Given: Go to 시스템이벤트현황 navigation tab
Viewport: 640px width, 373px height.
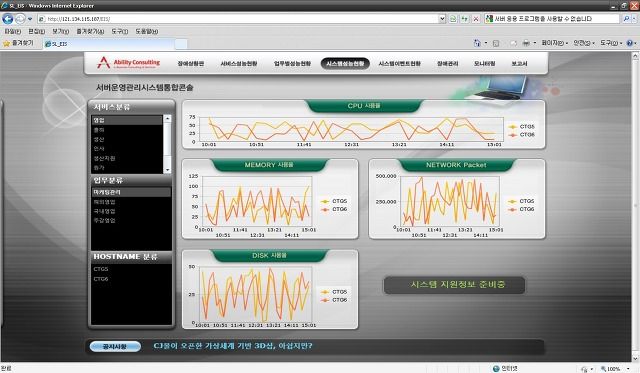Looking at the screenshot, I should [x=399, y=64].
